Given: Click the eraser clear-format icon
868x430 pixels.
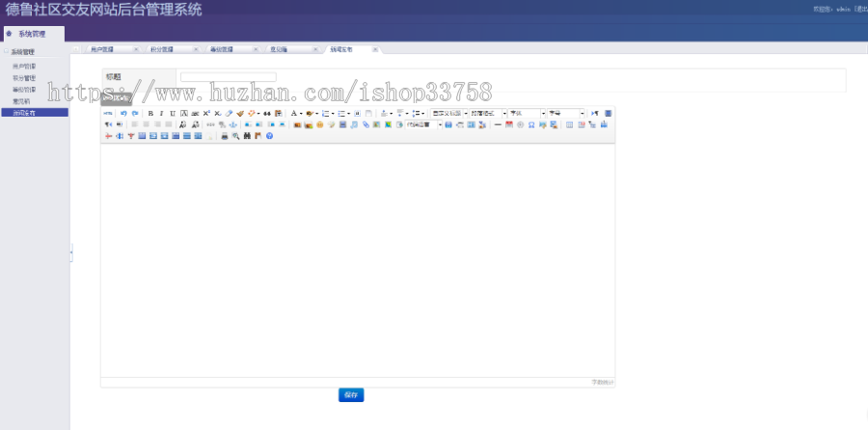Looking at the screenshot, I should (229, 114).
